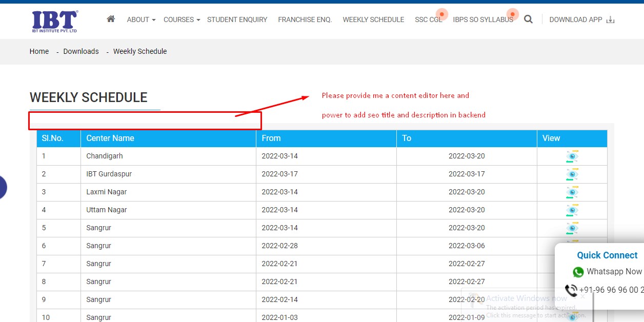Open the SSC CGL menu link
This screenshot has width=644, height=322.
pyautogui.click(x=428, y=19)
